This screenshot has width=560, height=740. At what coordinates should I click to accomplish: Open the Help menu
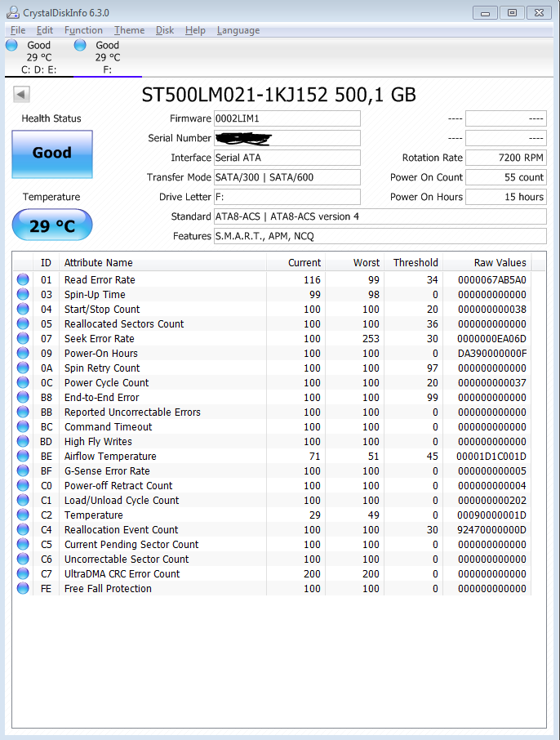click(195, 30)
